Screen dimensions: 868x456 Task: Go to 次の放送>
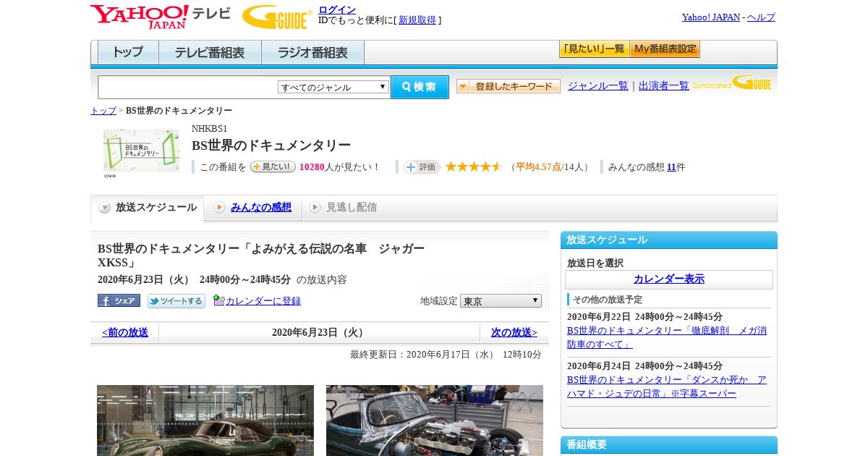(x=514, y=333)
